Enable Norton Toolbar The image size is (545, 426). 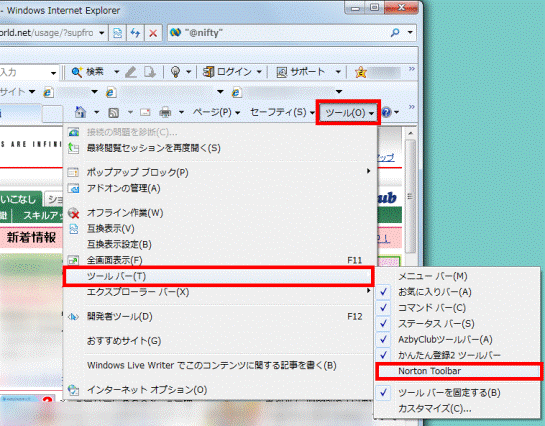click(x=459, y=371)
